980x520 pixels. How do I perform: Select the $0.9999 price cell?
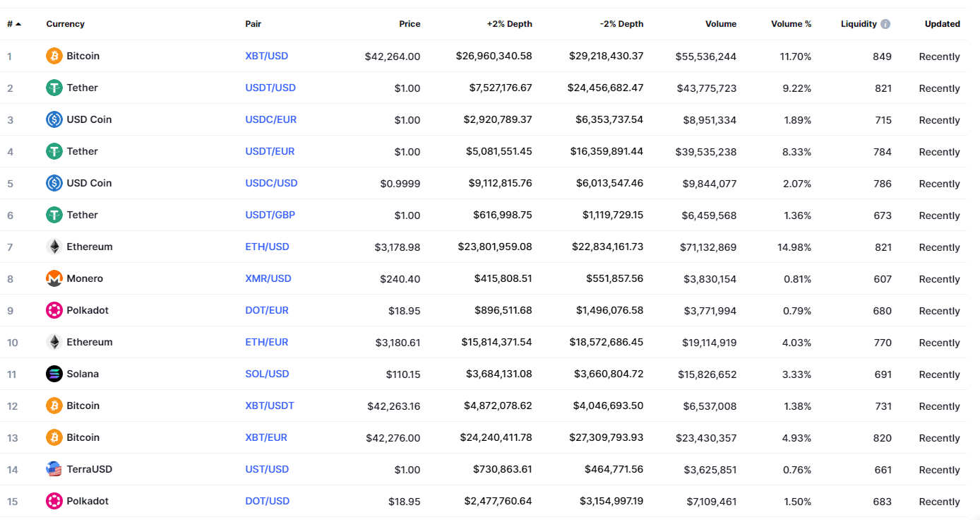coord(400,184)
